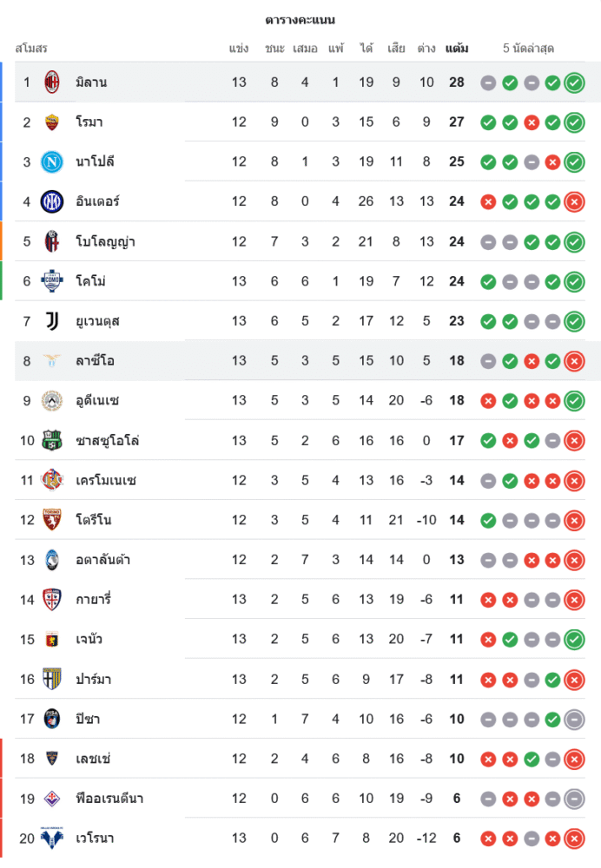Sort table by แต้ม column header
Image resolution: width=601 pixels, height=868 pixels.
(457, 49)
